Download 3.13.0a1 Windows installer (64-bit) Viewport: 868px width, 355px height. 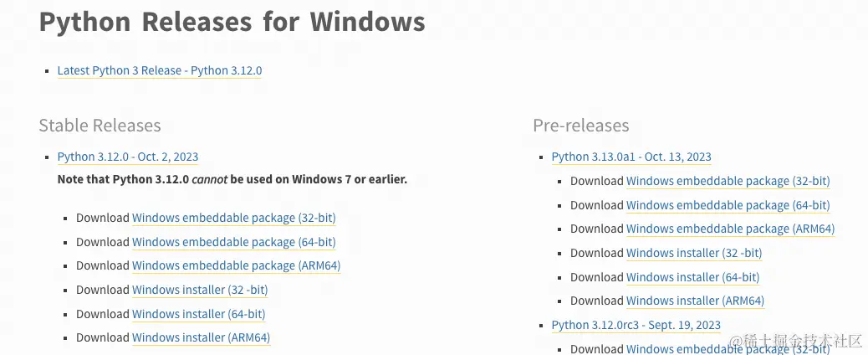pyautogui.click(x=693, y=277)
